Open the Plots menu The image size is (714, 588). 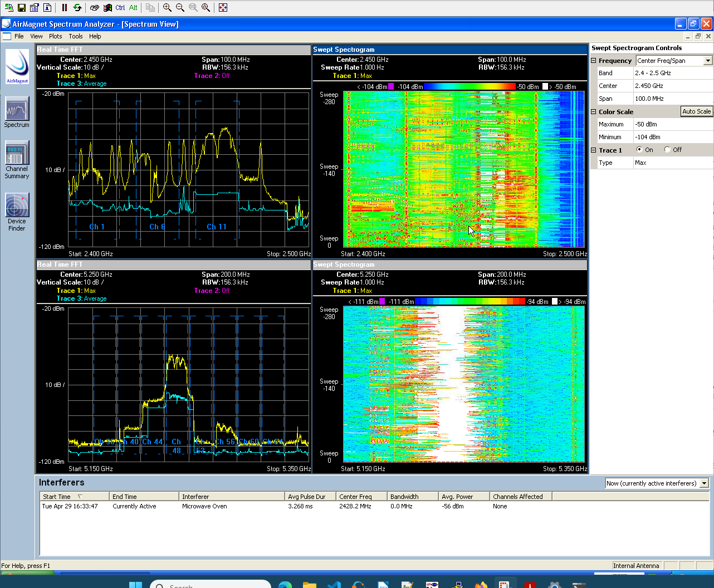56,36
